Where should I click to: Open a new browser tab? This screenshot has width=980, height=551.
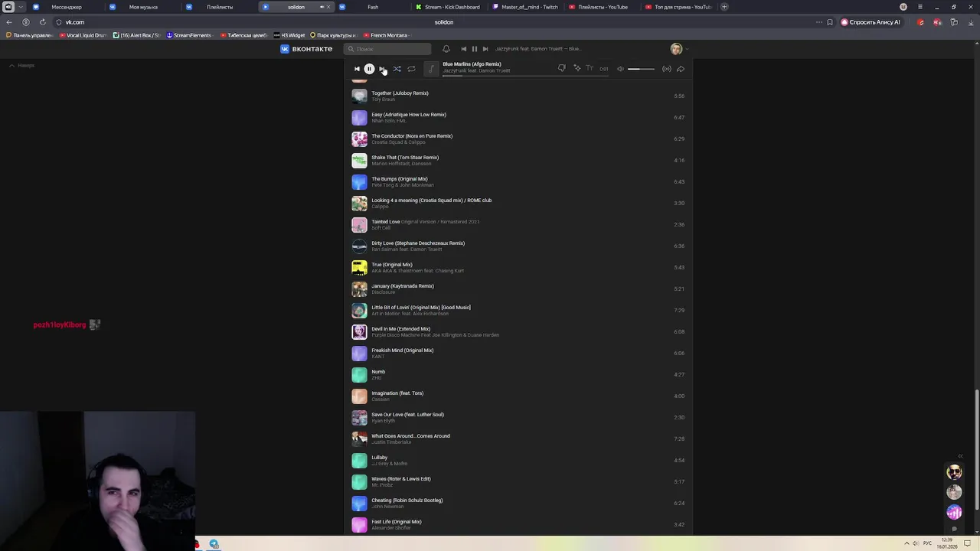724,7
